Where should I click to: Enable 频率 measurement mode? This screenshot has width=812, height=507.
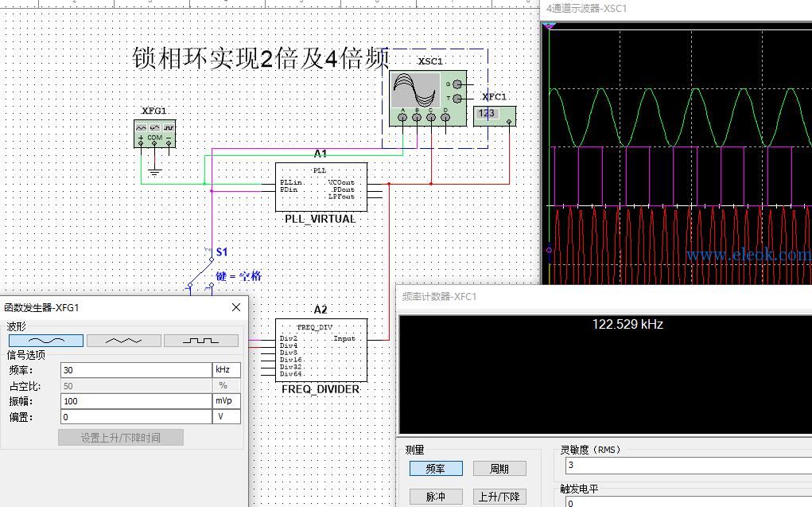click(x=436, y=469)
